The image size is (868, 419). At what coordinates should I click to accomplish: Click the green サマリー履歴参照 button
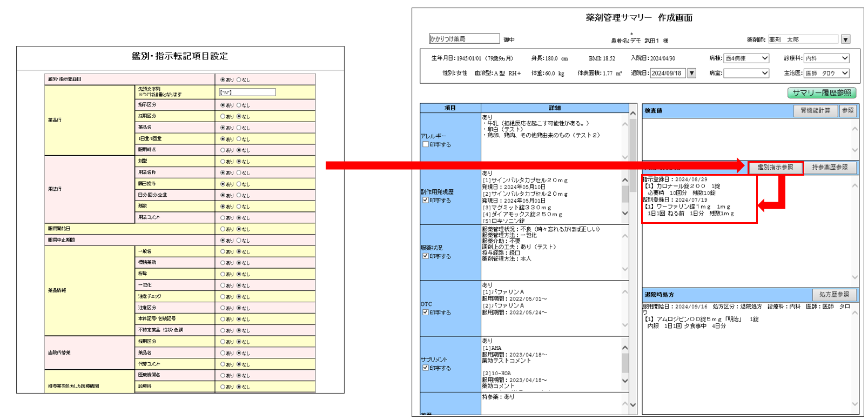pos(822,93)
